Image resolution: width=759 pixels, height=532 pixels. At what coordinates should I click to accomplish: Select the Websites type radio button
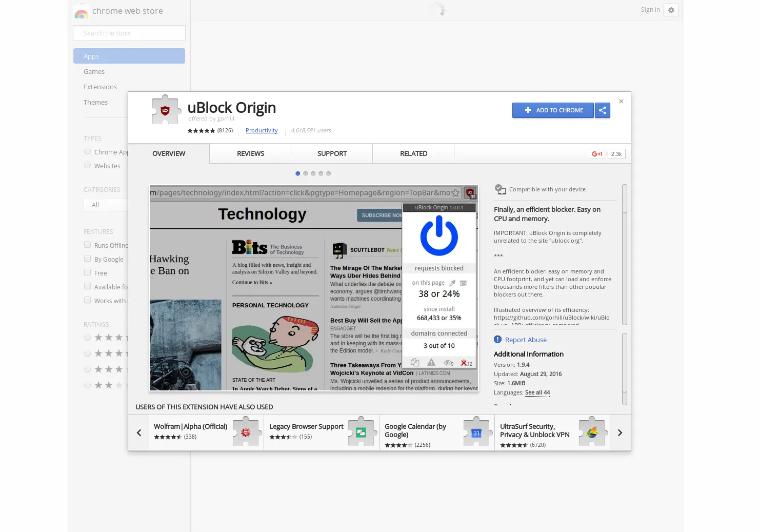87,166
